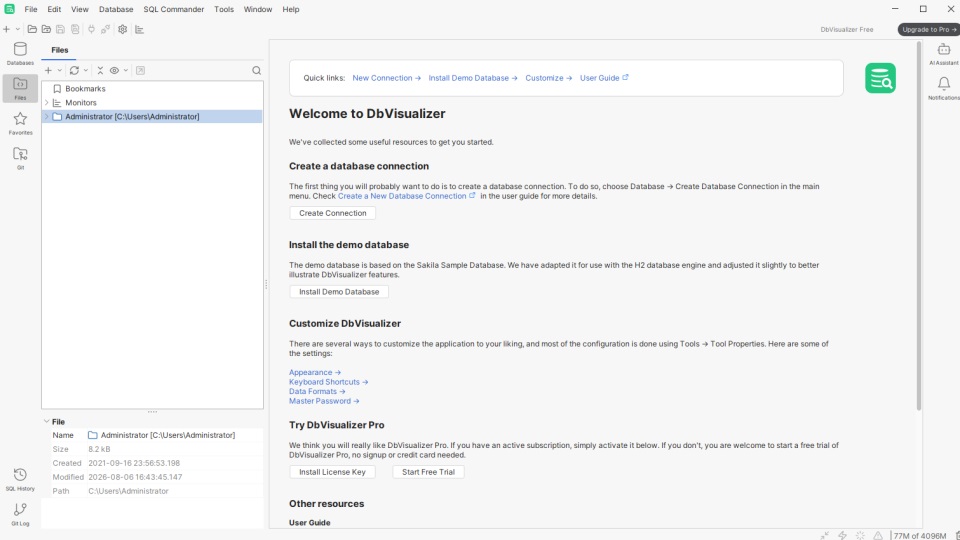Expand the Administrator folder node
This screenshot has height=540, width=960.
click(x=47, y=116)
